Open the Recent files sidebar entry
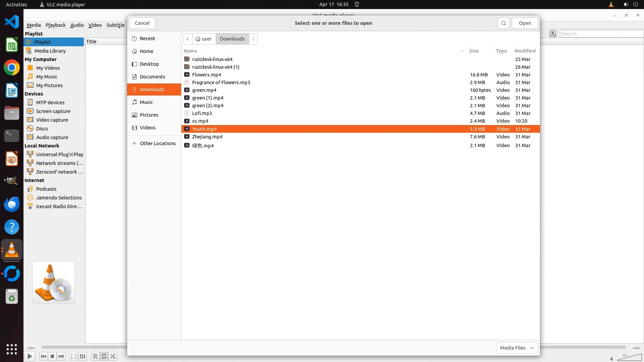644x362 pixels. (x=147, y=39)
